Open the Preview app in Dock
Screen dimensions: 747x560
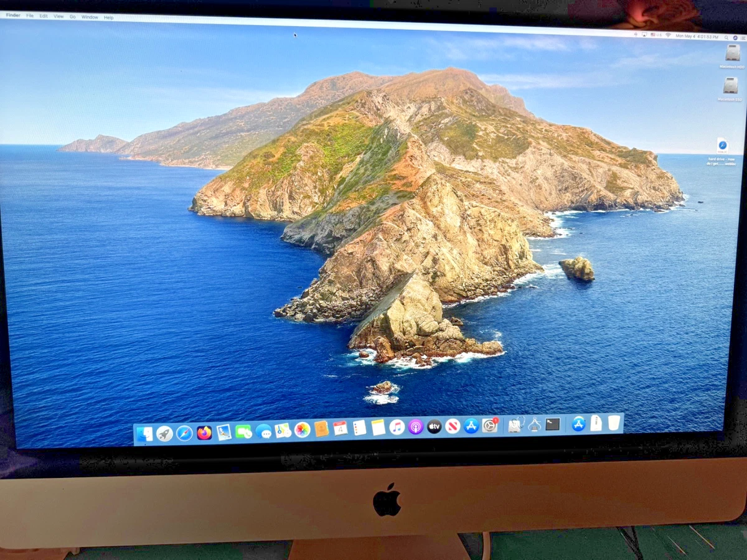224,432
